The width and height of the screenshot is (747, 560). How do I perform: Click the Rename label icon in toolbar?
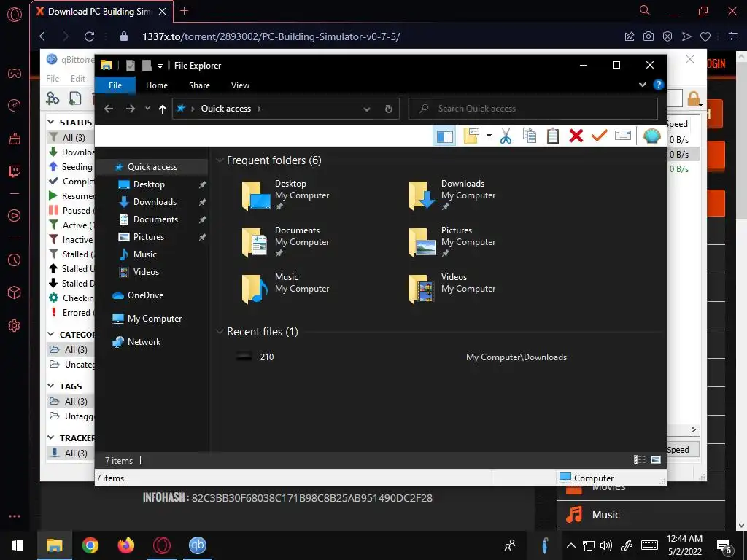(x=623, y=136)
